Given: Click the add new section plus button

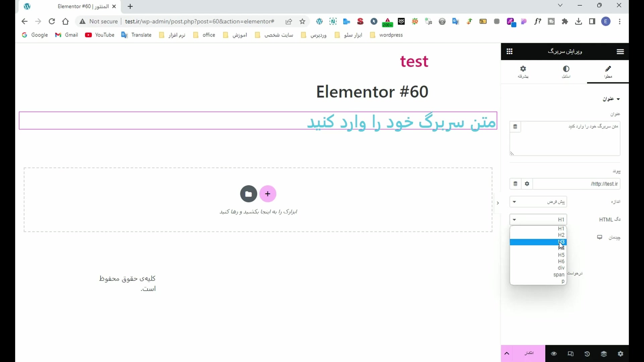Looking at the screenshot, I should (267, 194).
